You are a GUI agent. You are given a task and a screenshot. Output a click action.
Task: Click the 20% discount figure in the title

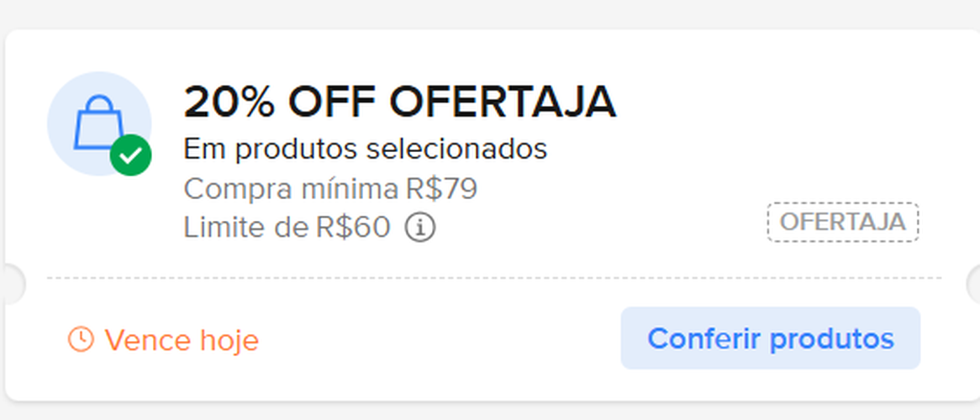click(x=229, y=102)
